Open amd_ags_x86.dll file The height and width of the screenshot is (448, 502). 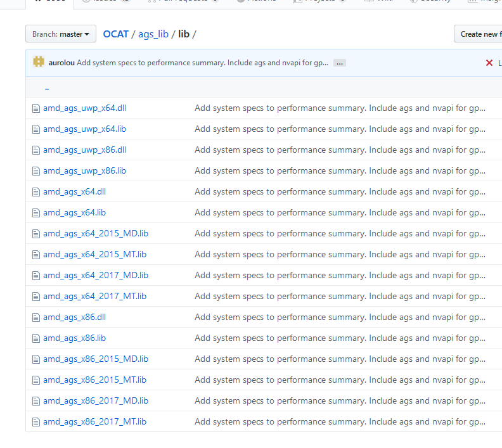pos(75,317)
